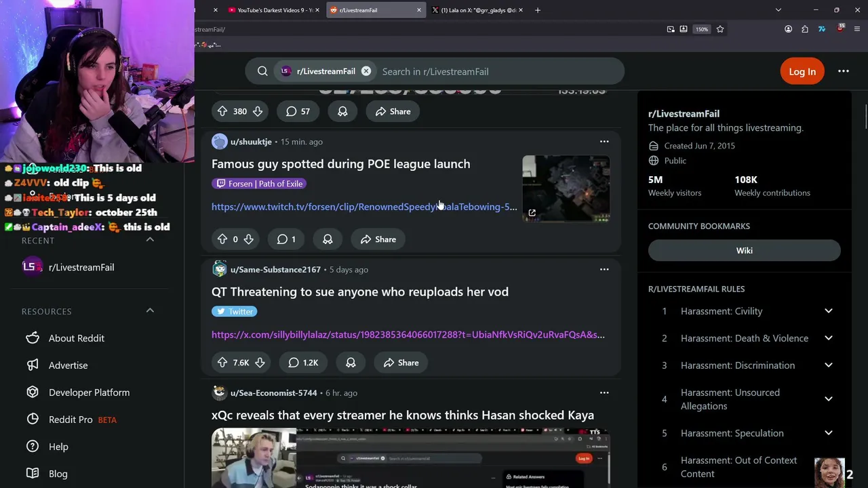Viewport: 868px width, 488px height.
Task: Share the Famous guy spotted POE post
Action: (378, 239)
